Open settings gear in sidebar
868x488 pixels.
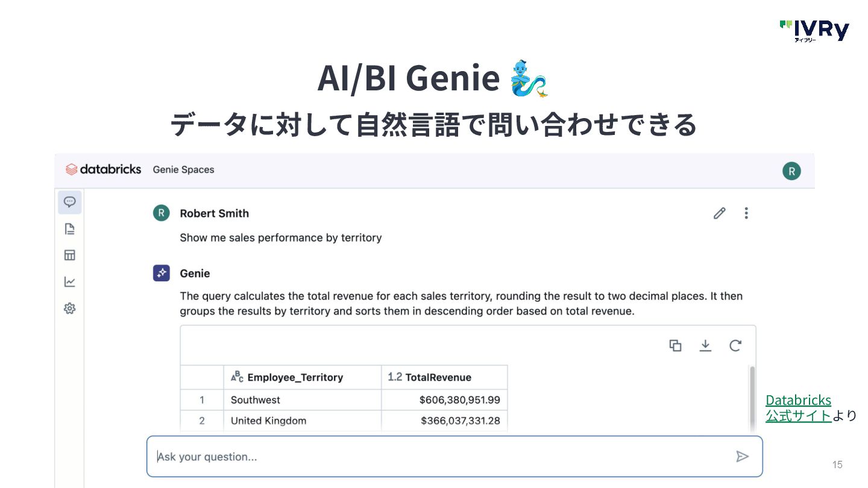69,308
